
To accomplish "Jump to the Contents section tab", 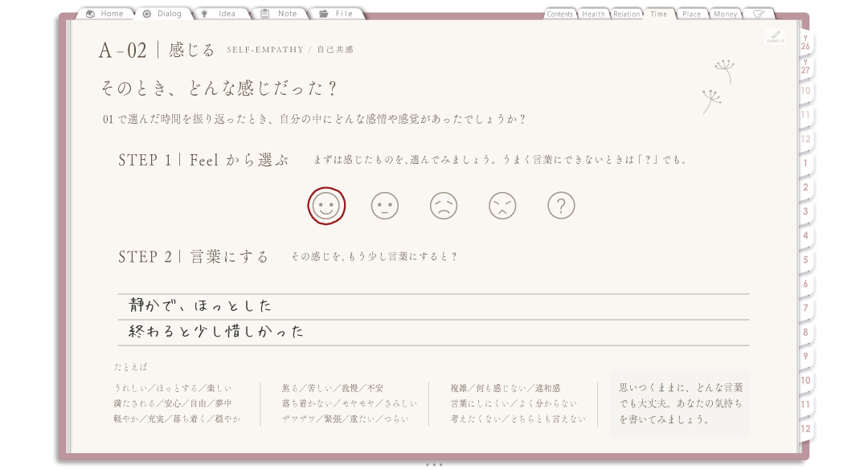I will (559, 14).
